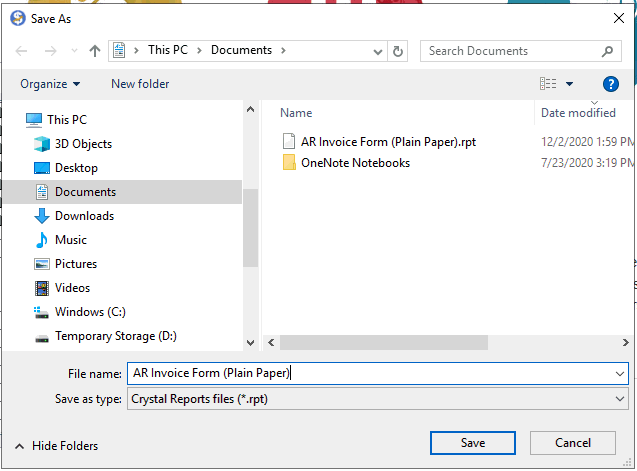Click the Refresh button in address bar

point(399,51)
